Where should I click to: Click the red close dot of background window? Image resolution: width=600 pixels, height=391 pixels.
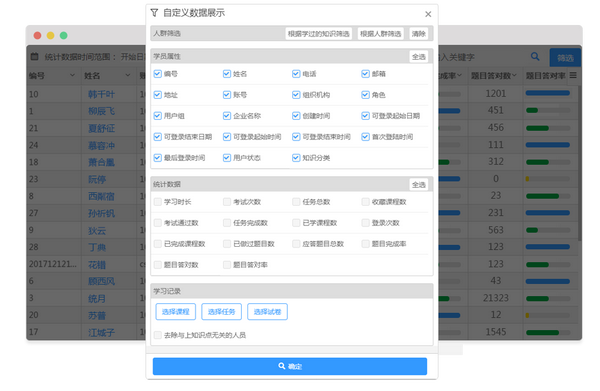coord(38,35)
